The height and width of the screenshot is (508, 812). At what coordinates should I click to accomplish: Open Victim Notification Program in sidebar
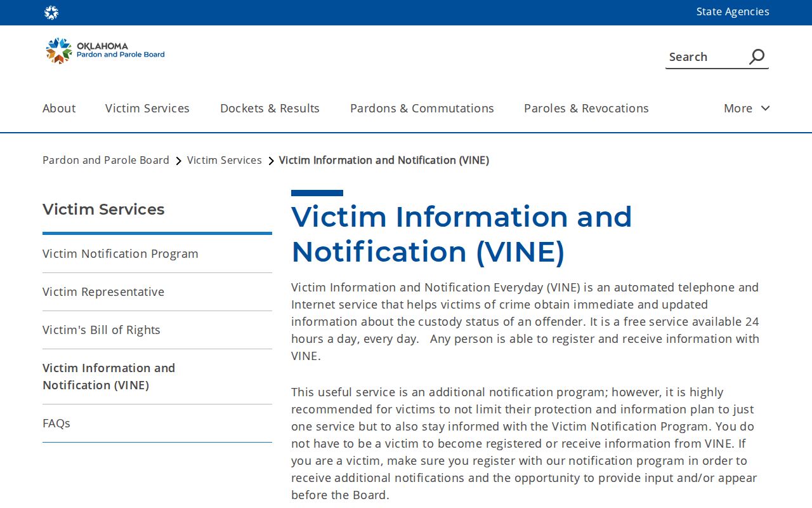121,253
